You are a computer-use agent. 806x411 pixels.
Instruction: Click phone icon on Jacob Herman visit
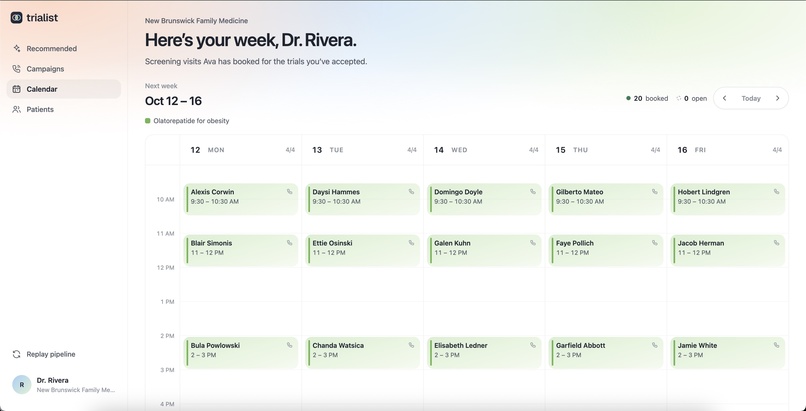pos(776,243)
